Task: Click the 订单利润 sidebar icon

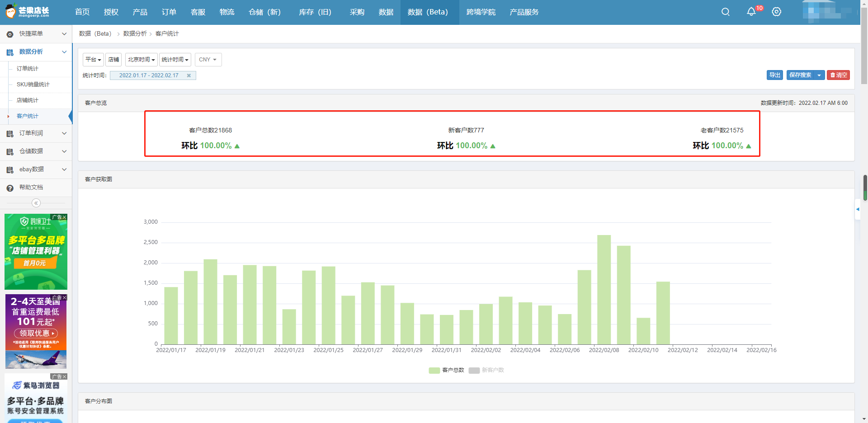Action: coord(10,134)
